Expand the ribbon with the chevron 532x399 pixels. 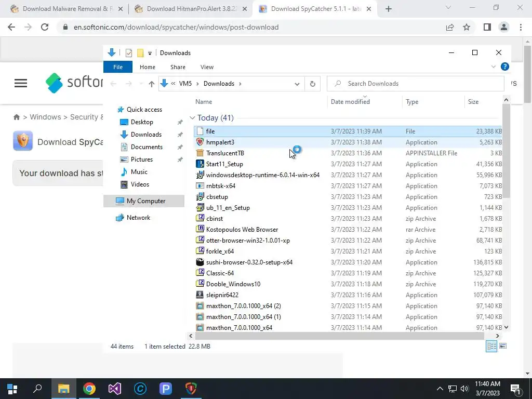(x=494, y=67)
